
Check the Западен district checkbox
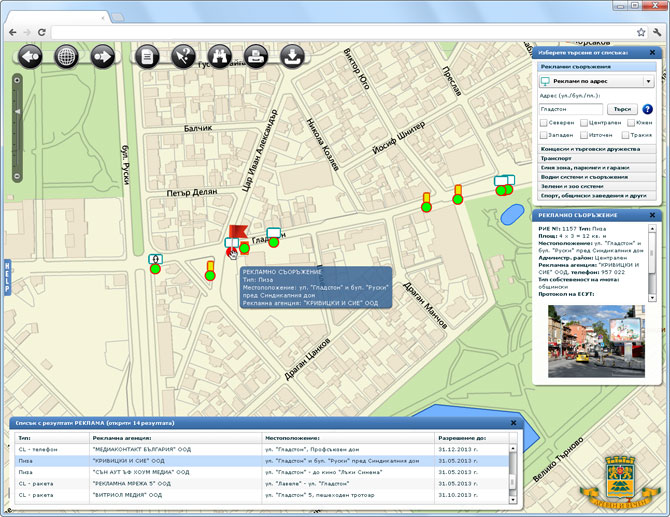tap(544, 135)
